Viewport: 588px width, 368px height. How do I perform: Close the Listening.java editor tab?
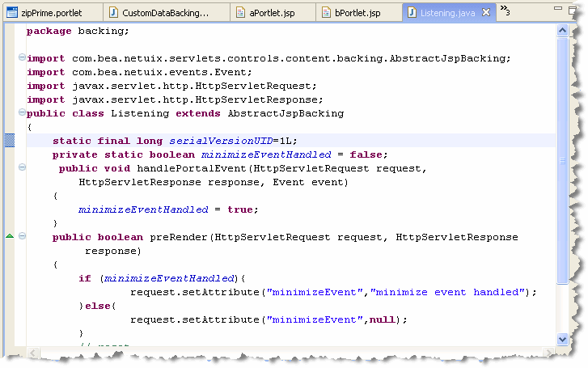coord(486,12)
